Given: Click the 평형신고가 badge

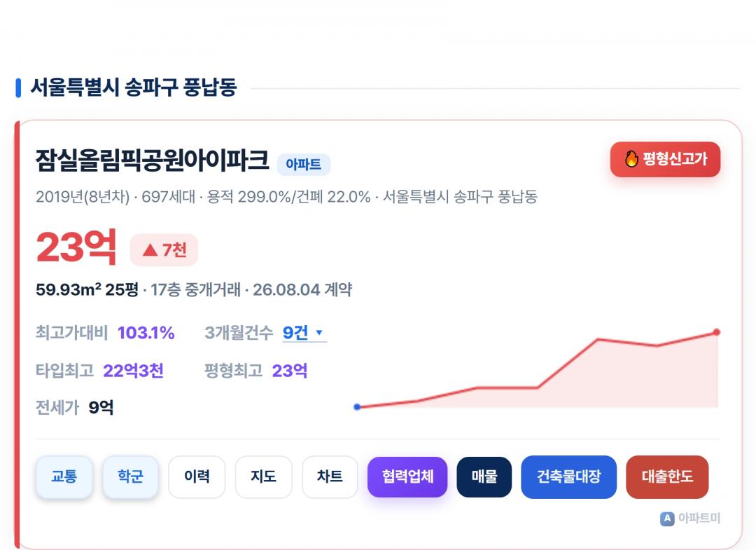Looking at the screenshot, I should [x=666, y=159].
